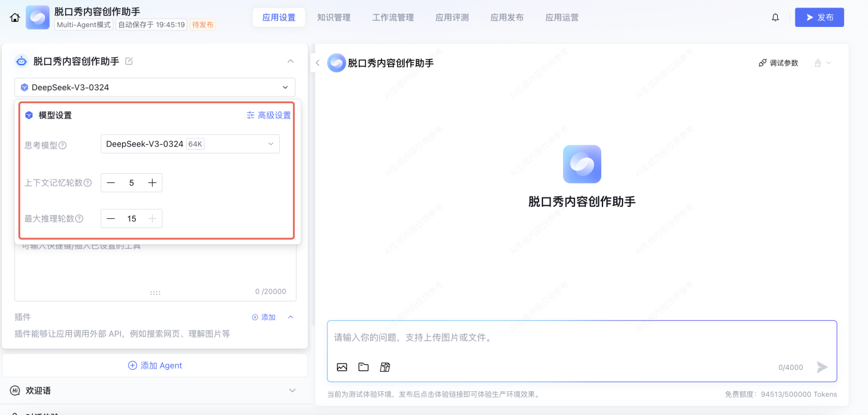
Task: Collapse the 插件 section chevron
Action: click(x=291, y=317)
